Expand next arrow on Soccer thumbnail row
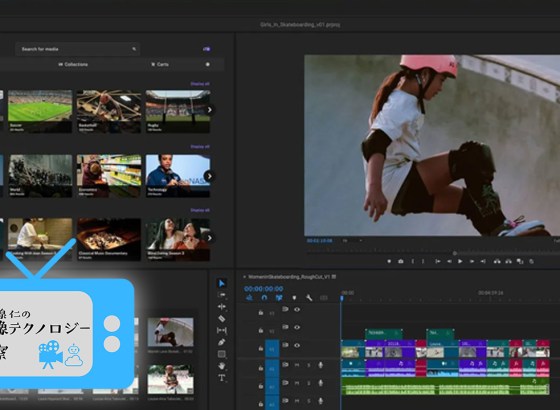The height and width of the screenshot is (410, 560). point(210,110)
